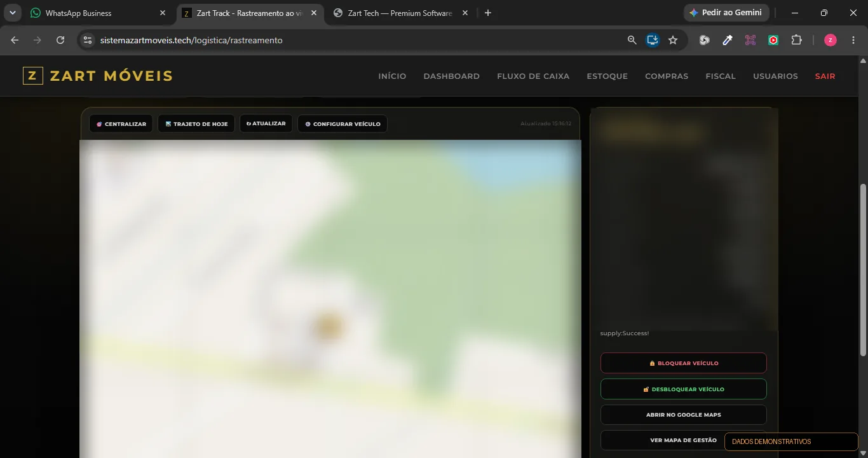Go to USUARIOS page
The height and width of the screenshot is (458, 868).
(775, 76)
